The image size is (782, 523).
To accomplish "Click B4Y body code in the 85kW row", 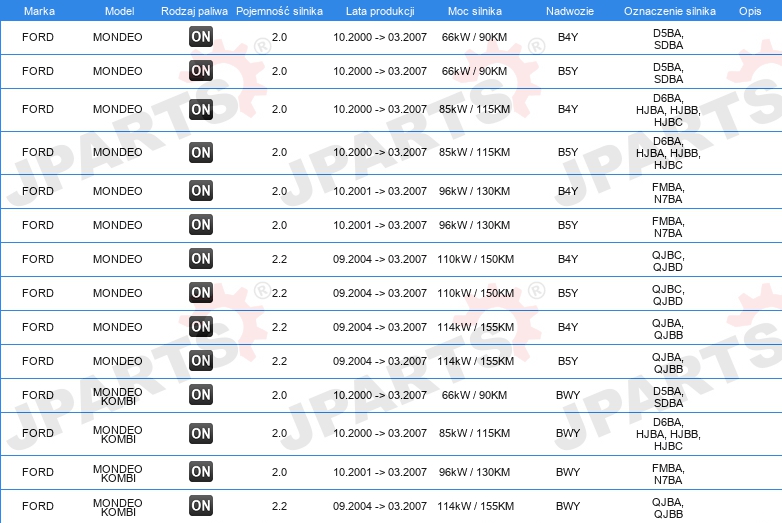I will tap(568, 109).
